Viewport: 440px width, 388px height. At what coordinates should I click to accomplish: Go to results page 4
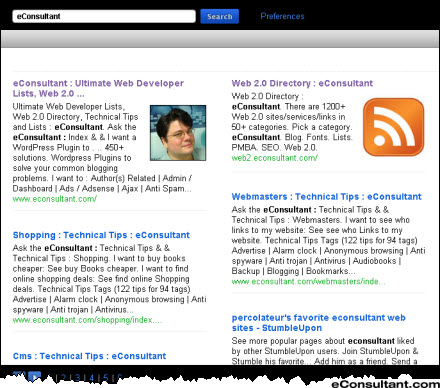[x=92, y=378]
